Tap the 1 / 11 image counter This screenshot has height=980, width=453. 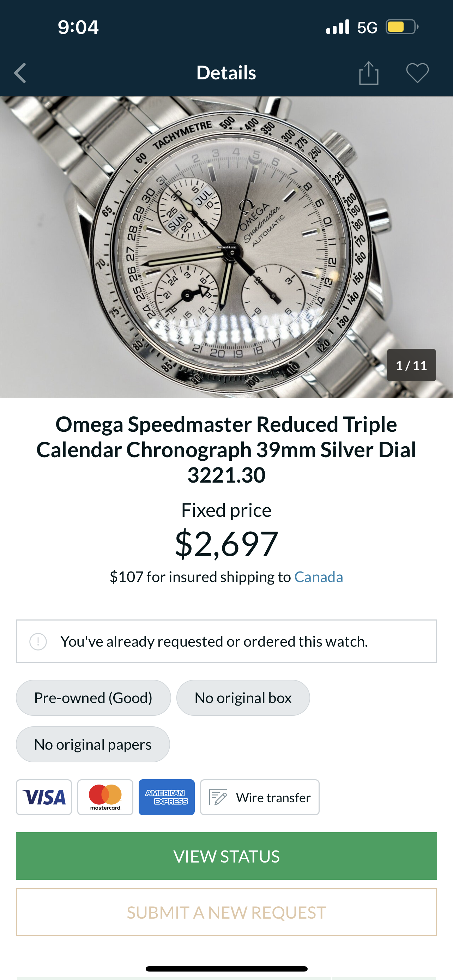tap(411, 365)
